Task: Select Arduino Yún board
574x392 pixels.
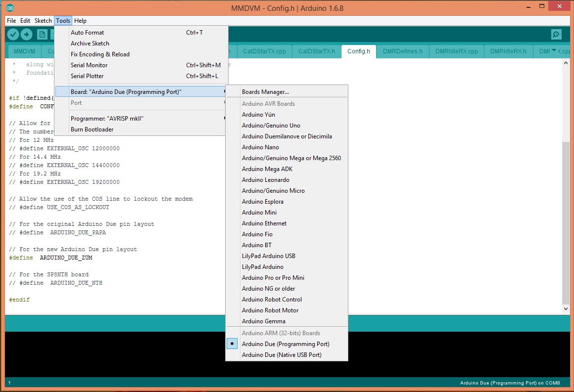Action: (x=287, y=115)
